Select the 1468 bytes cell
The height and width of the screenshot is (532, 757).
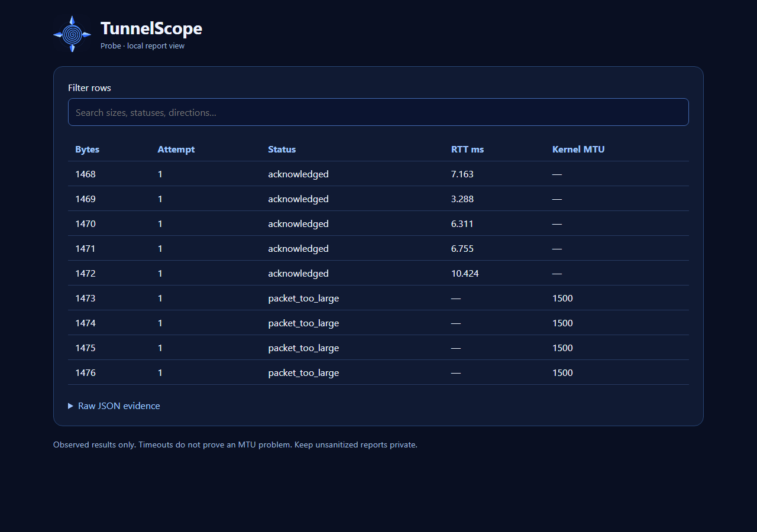[86, 174]
